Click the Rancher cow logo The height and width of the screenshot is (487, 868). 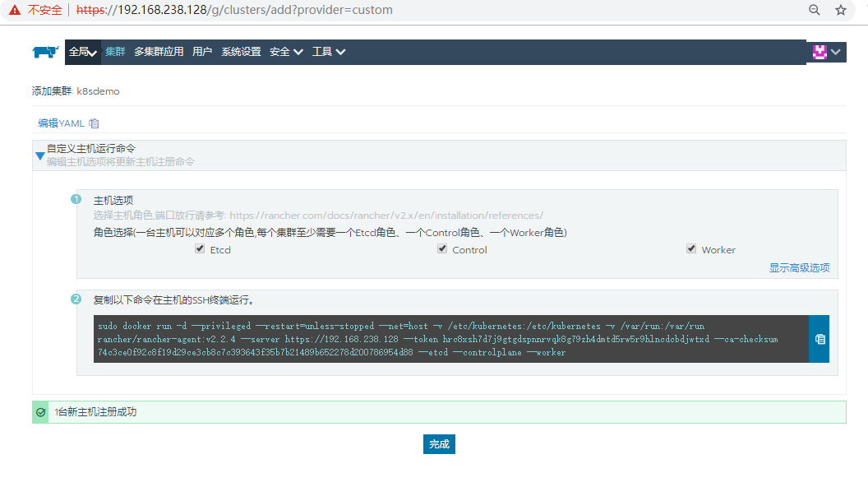[x=45, y=52]
